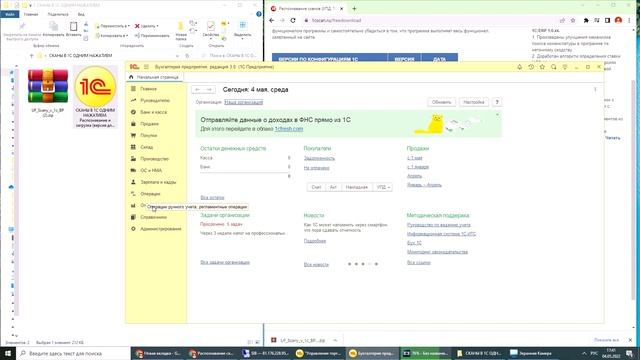Click the question mark help button in 1C
This screenshot has width=640, height=360.
(x=497, y=102)
